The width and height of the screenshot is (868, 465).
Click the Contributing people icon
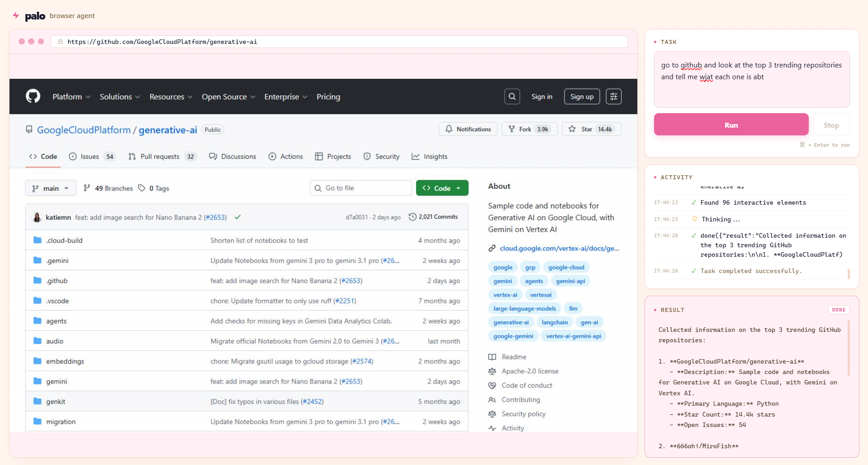point(492,400)
